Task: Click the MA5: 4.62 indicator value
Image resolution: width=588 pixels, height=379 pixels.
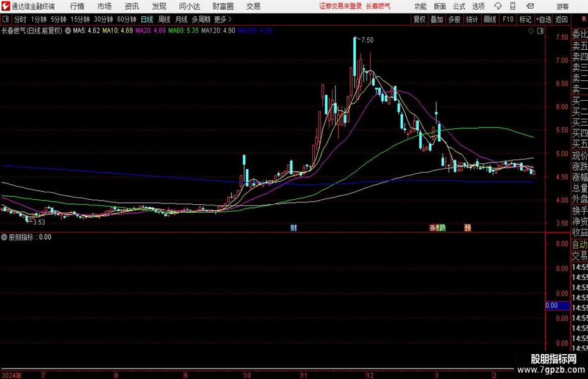Action: pyautogui.click(x=86, y=30)
